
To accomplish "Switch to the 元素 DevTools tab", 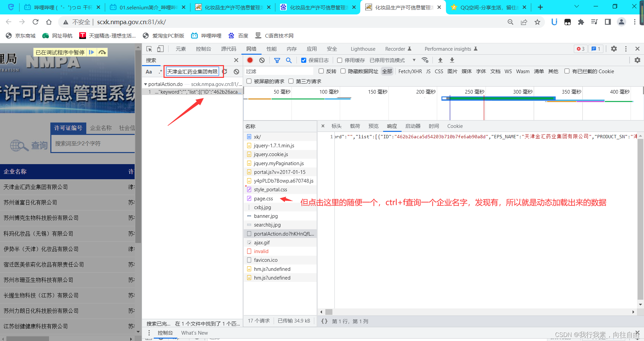I will tap(181, 49).
